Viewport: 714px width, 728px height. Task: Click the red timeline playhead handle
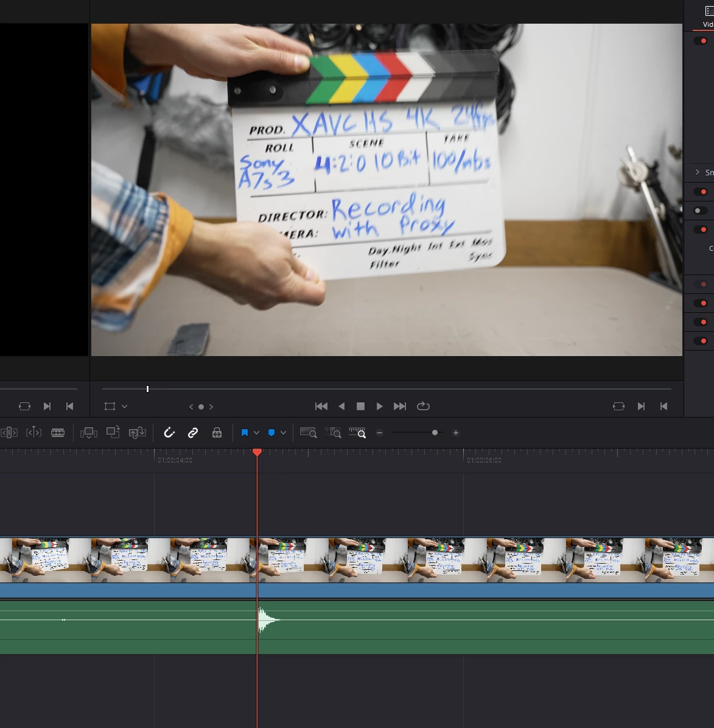click(x=257, y=452)
